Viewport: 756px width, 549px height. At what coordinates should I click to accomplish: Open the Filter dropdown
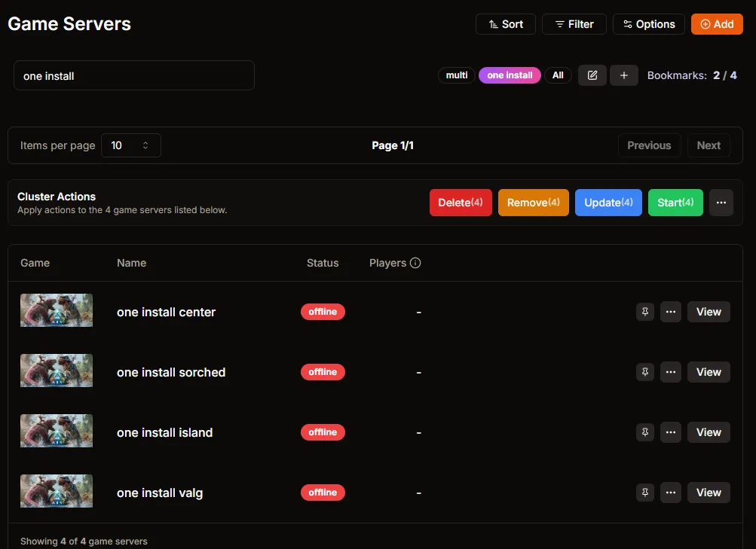pyautogui.click(x=574, y=23)
